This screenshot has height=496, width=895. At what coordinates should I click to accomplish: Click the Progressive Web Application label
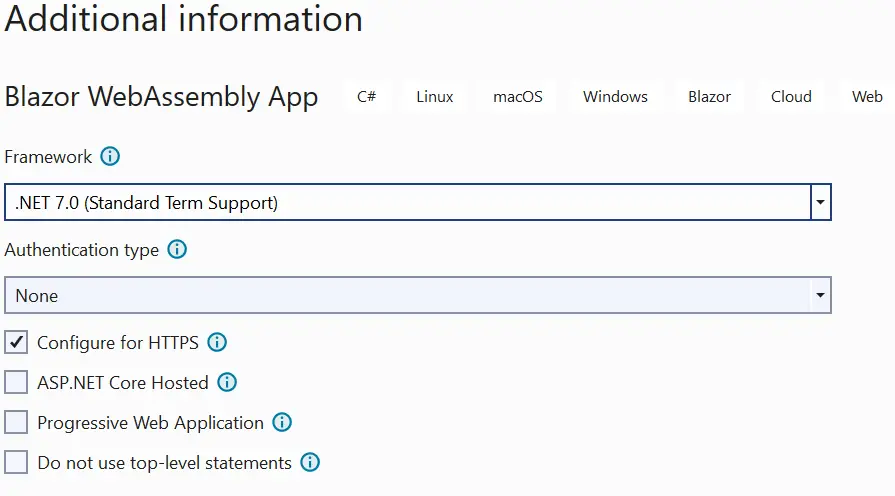151,423
